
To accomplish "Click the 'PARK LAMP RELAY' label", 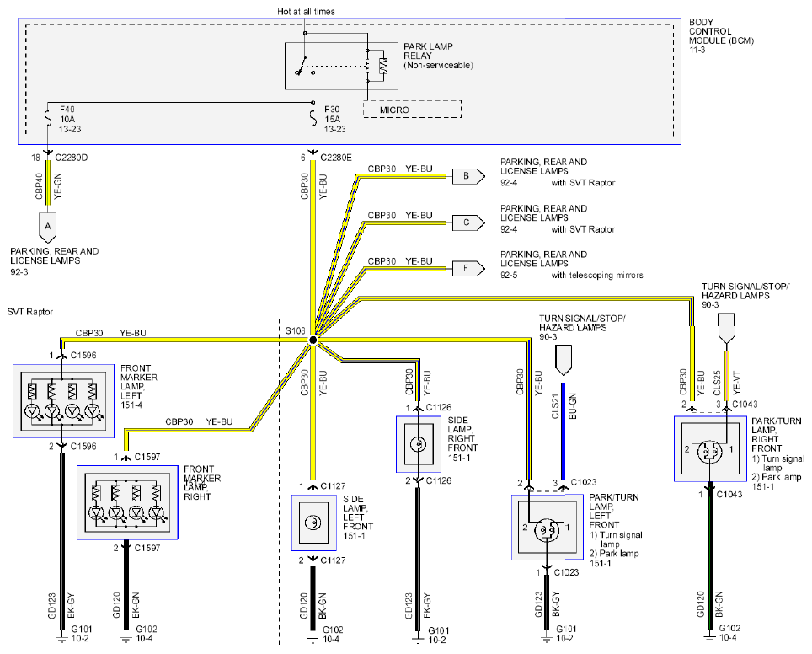I will [428, 51].
